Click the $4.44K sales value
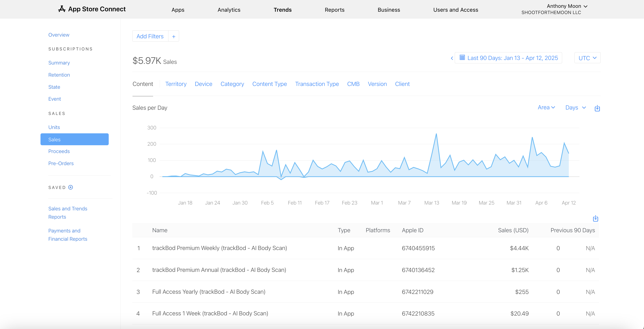The image size is (644, 329). 519,248
